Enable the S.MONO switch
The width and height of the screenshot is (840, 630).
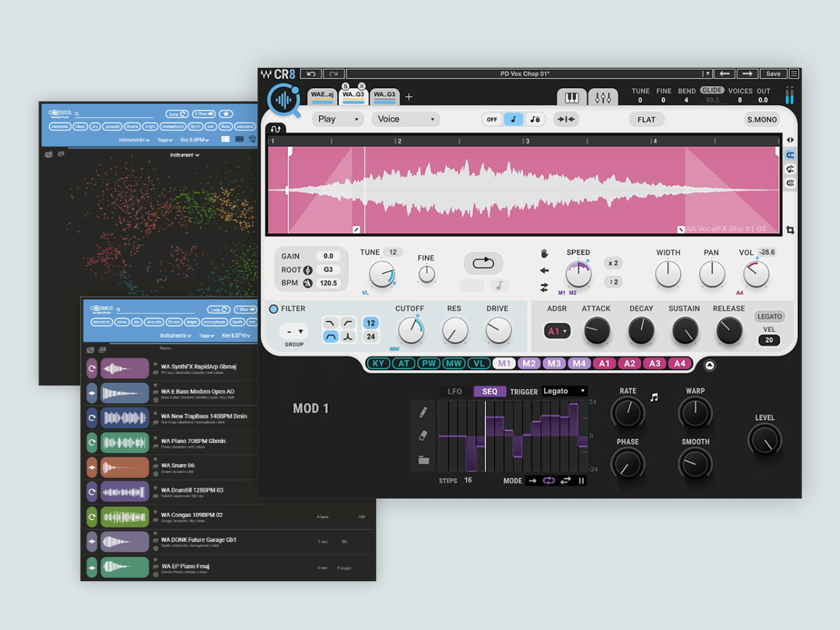[761, 119]
